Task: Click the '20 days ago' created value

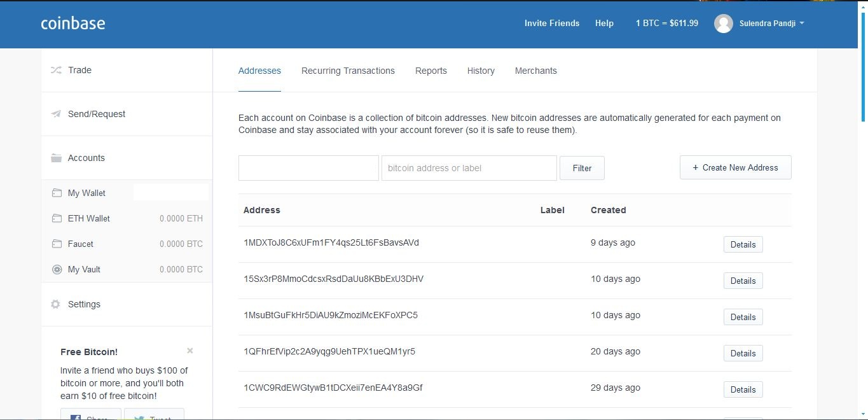Action: pyautogui.click(x=616, y=351)
